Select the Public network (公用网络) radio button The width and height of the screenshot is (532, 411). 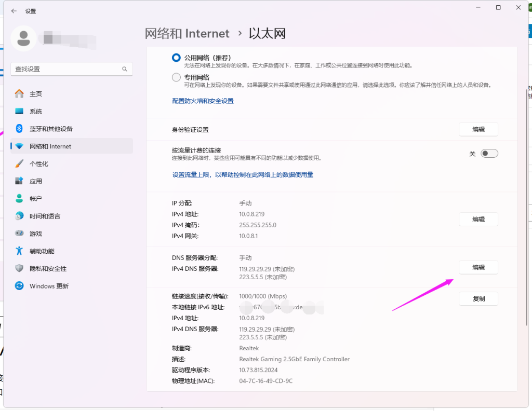(x=176, y=58)
